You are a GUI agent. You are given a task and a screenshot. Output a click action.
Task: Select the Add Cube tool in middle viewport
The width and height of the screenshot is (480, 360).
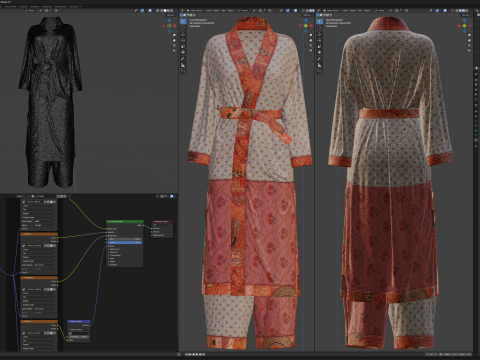tap(183, 72)
